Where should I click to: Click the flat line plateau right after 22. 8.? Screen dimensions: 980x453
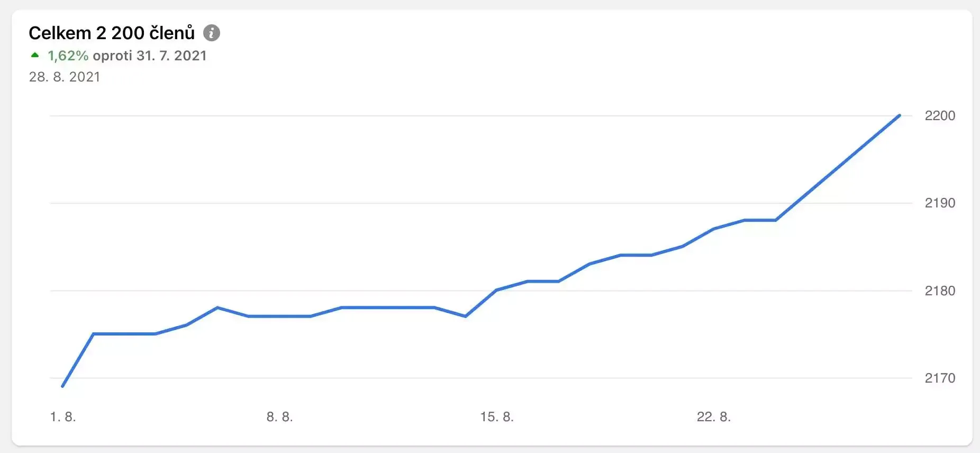(760, 220)
